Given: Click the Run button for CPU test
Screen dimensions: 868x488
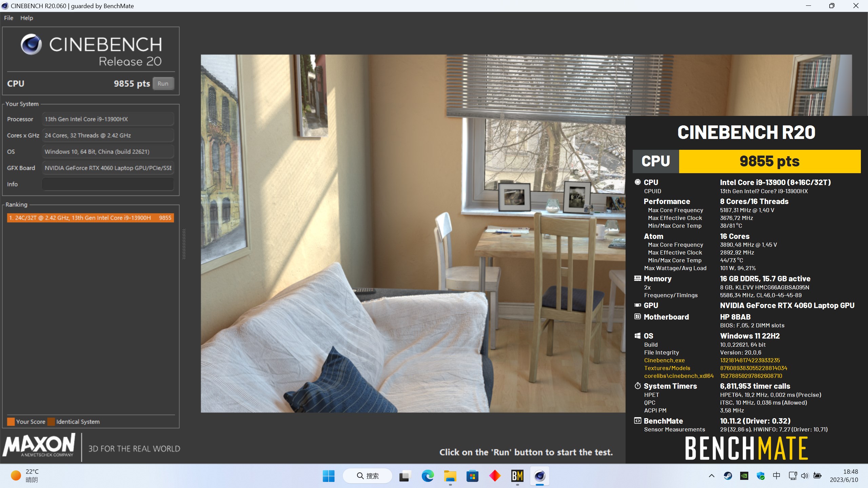Looking at the screenshot, I should [163, 84].
